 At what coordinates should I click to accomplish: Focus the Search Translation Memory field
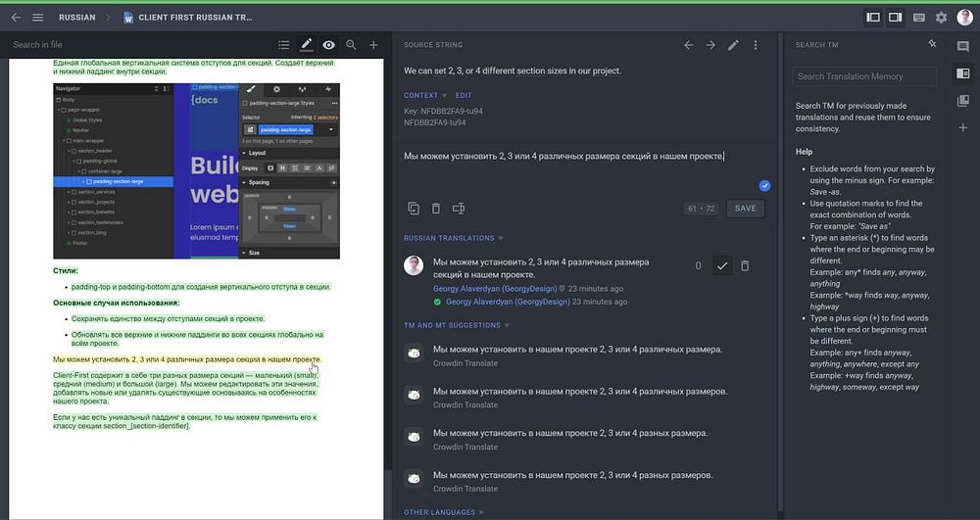coord(865,76)
